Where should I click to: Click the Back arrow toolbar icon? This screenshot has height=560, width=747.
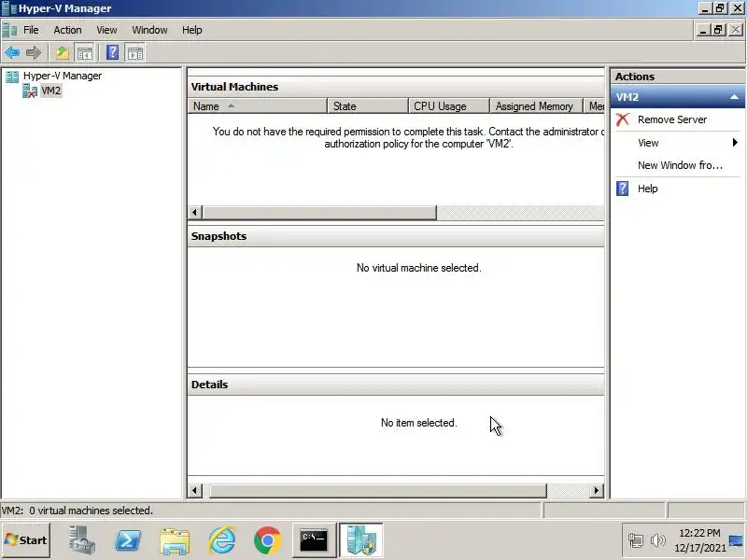click(x=12, y=52)
